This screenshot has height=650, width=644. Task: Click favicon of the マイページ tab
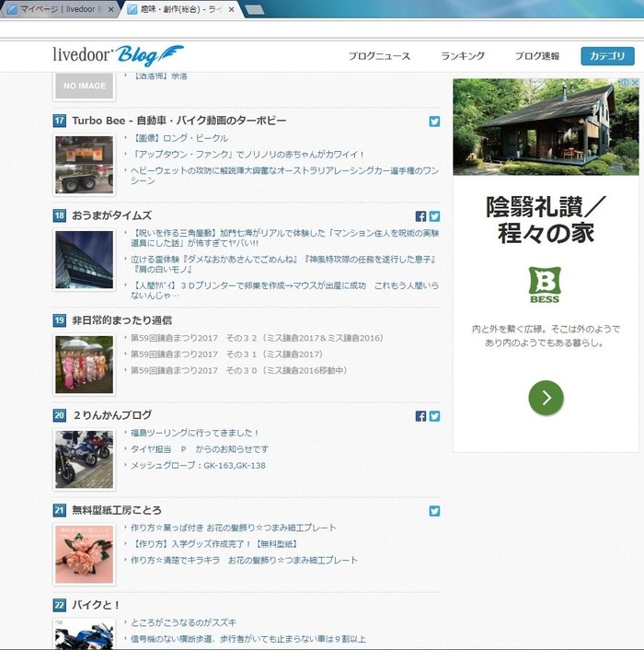pyautogui.click(x=12, y=9)
